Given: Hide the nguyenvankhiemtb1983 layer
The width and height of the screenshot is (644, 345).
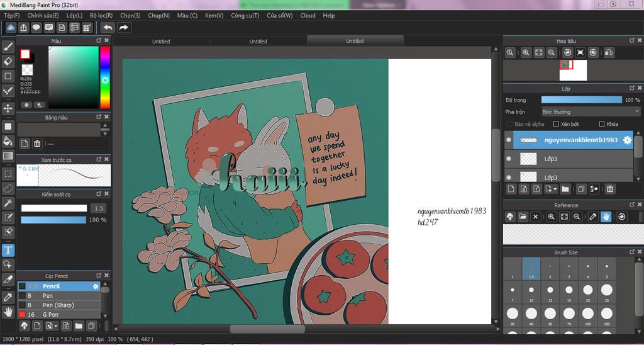Looking at the screenshot, I should (509, 140).
